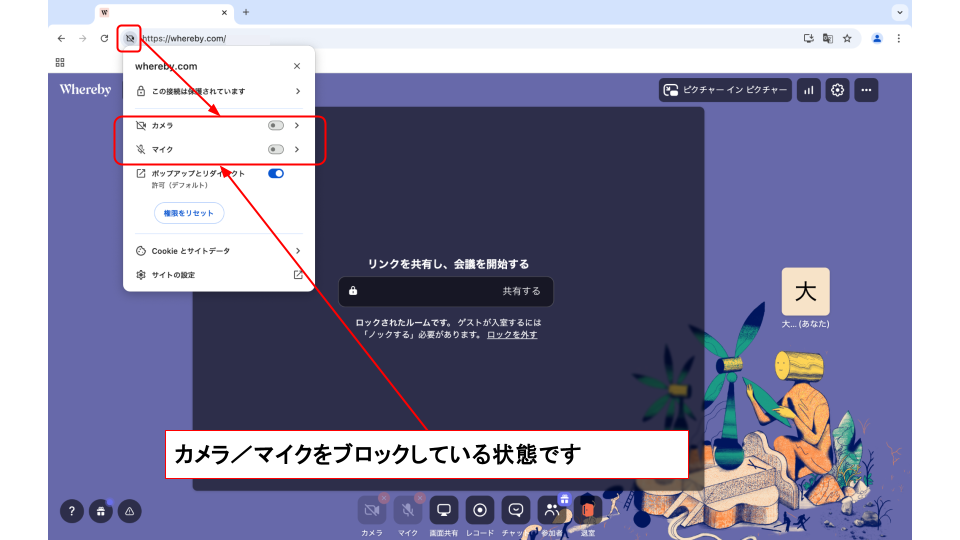Viewport: 960px width, 540px height.
Task: Click the ロックを外す link
Action: coord(512,335)
